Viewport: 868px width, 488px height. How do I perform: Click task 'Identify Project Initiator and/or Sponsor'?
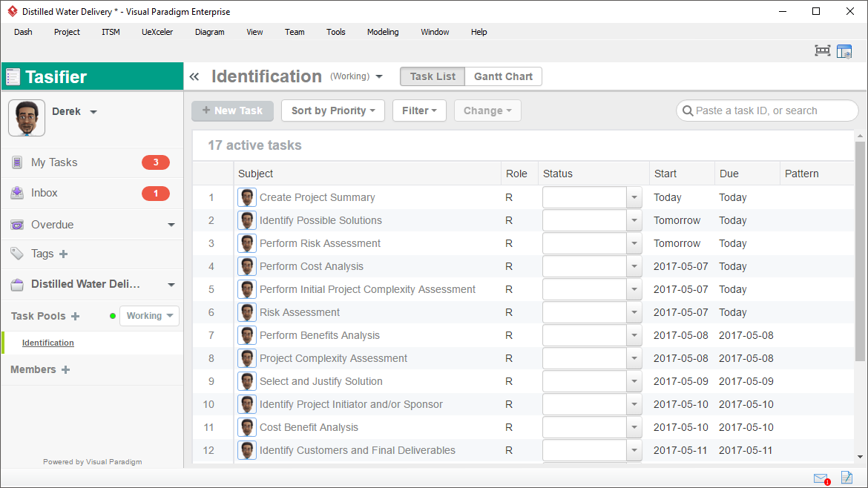(x=351, y=404)
